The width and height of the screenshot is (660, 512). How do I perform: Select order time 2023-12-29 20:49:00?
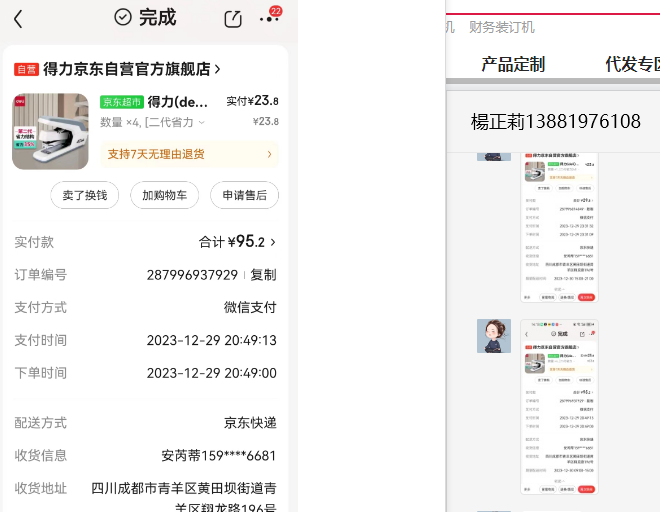212,373
